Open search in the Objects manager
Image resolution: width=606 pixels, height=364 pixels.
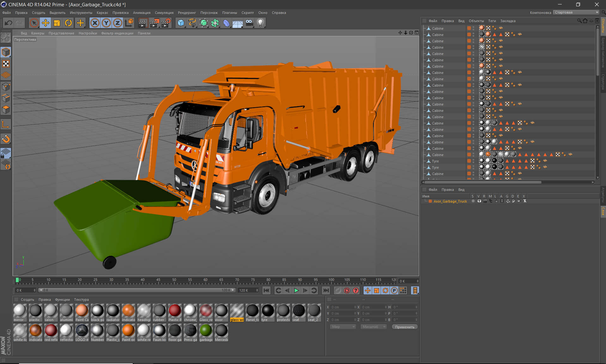(579, 21)
